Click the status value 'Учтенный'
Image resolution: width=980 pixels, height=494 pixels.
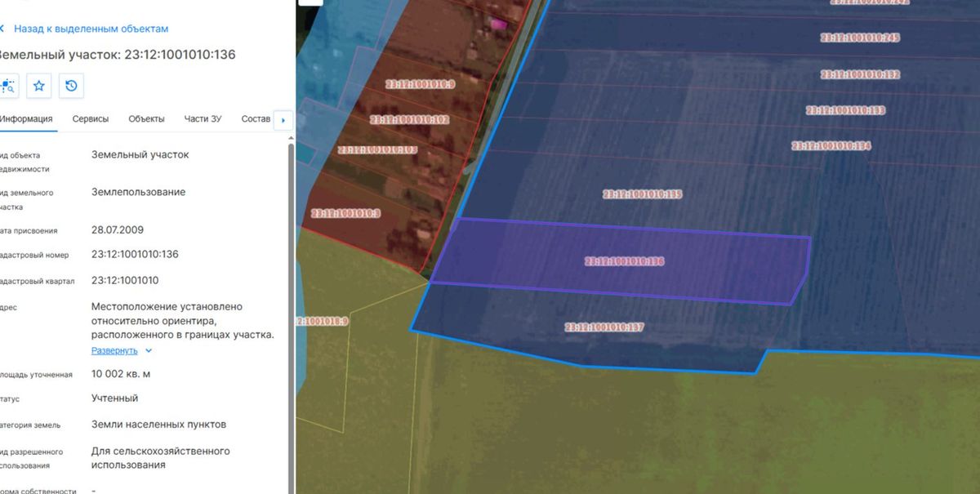[114, 398]
